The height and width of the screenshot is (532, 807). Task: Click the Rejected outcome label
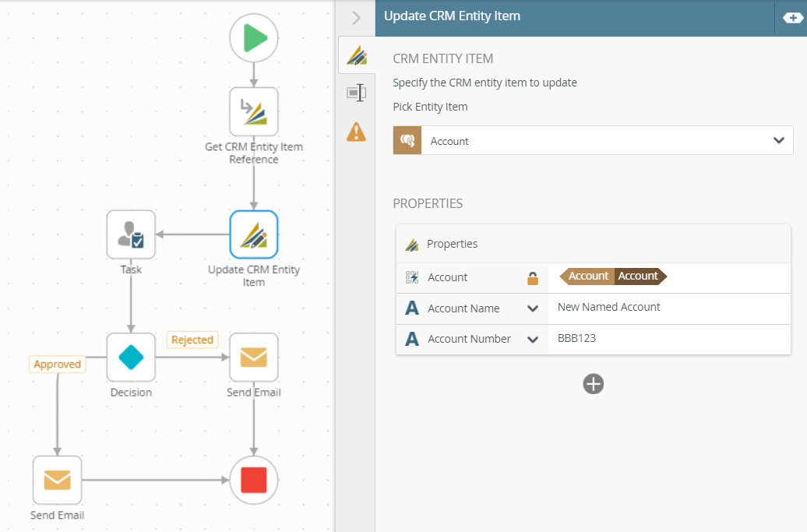click(x=192, y=340)
